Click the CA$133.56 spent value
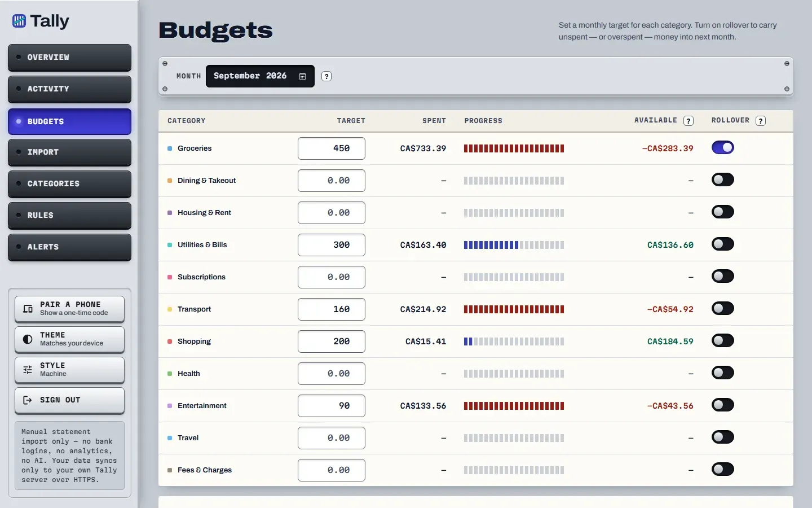 pyautogui.click(x=423, y=406)
